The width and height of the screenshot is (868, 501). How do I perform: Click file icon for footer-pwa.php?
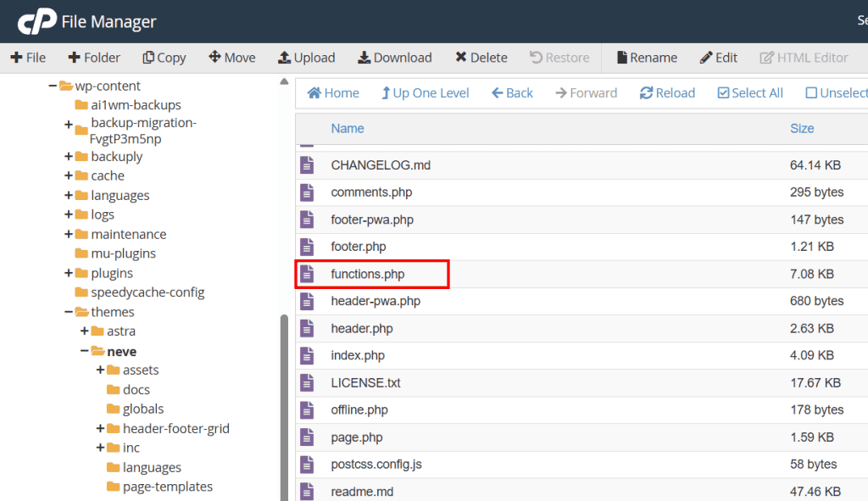307,220
